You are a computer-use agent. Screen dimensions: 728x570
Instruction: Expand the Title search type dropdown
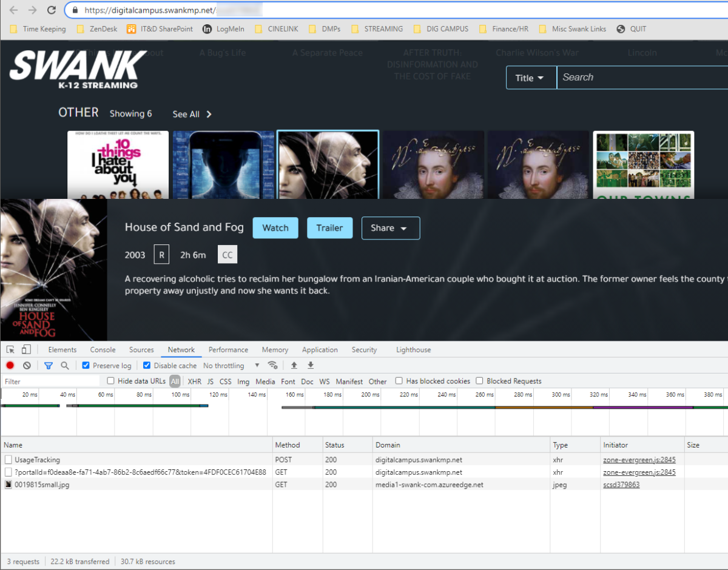[530, 78]
